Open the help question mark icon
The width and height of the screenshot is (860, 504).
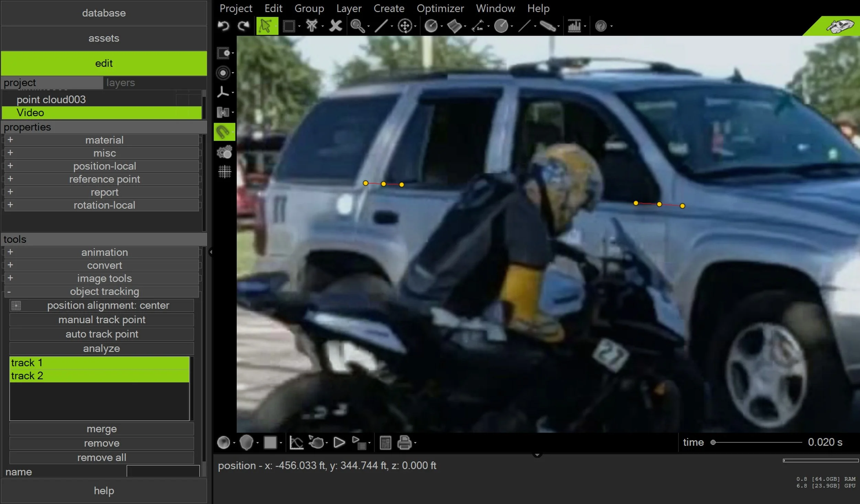(601, 26)
